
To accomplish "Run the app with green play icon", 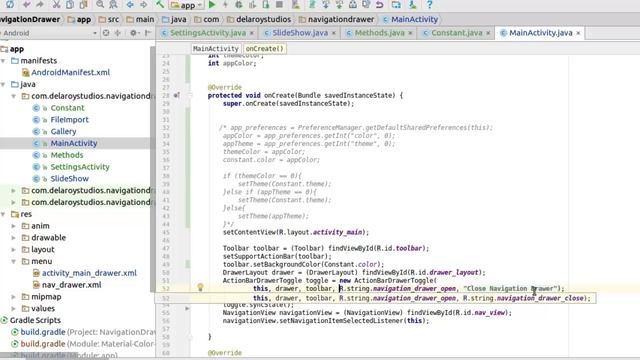I will pyautogui.click(x=212, y=4).
